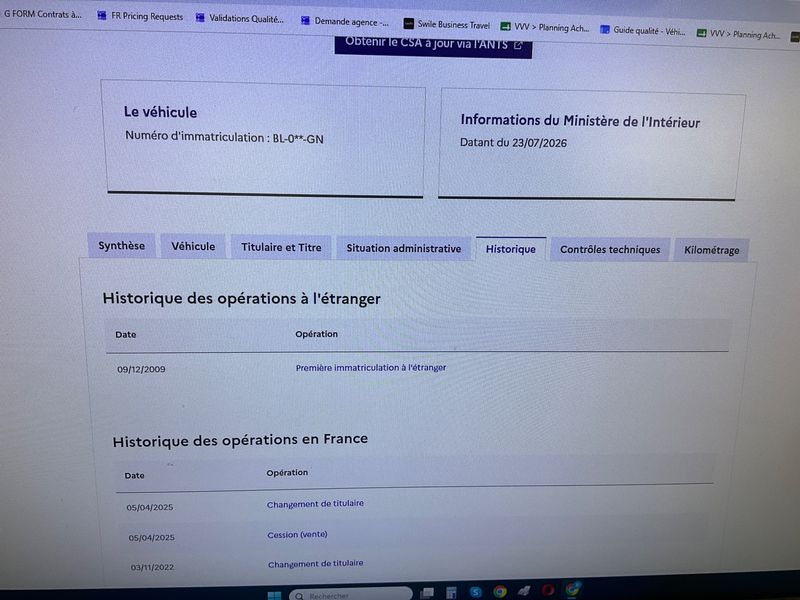Click the date 03/11/2022
Image resolution: width=800 pixels, height=600 pixels.
(153, 567)
